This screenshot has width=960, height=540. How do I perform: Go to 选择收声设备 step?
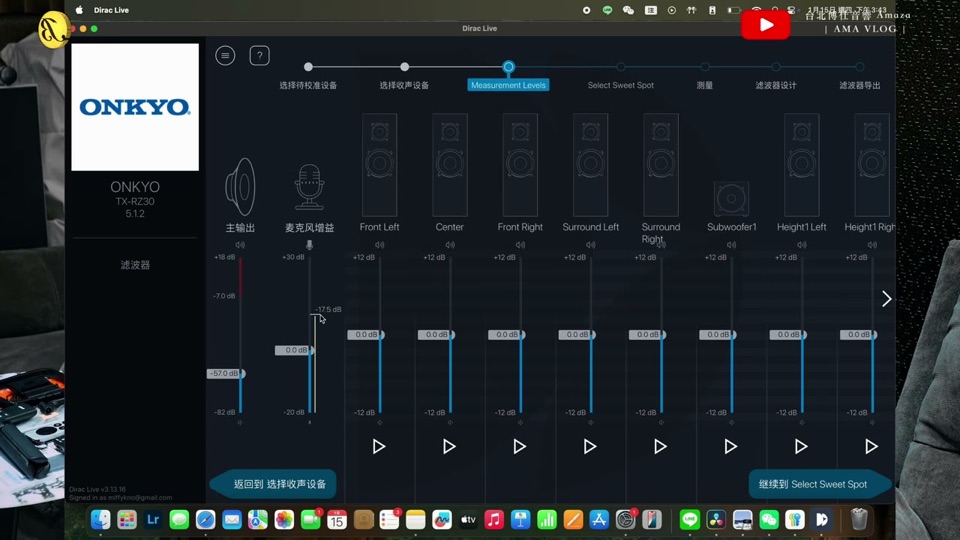point(404,85)
